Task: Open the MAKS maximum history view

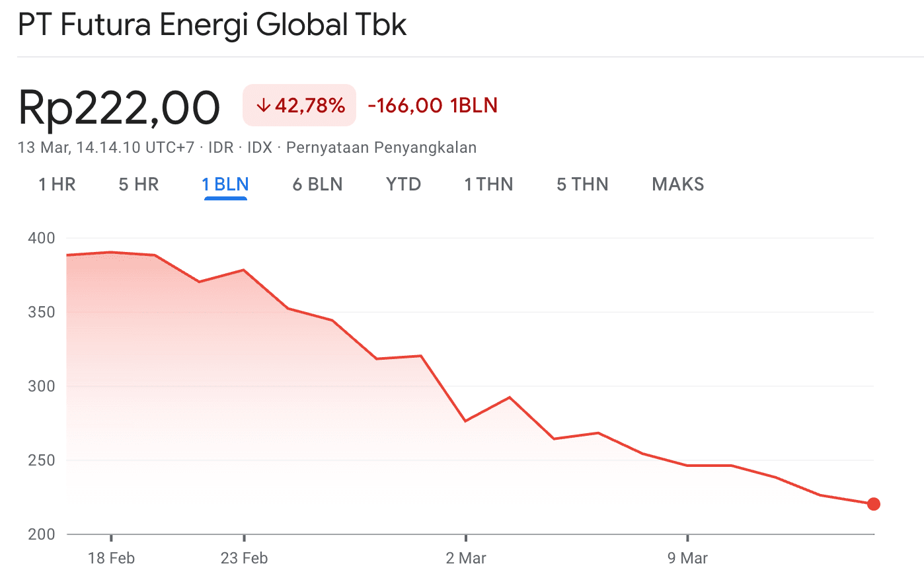Action: [x=677, y=185]
